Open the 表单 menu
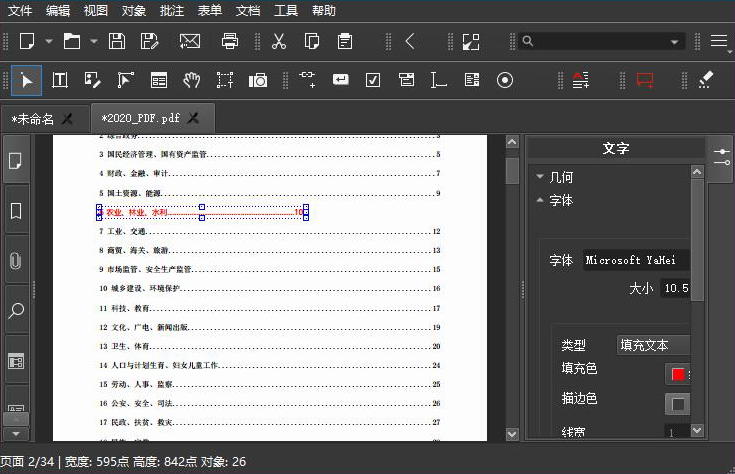 [x=210, y=10]
